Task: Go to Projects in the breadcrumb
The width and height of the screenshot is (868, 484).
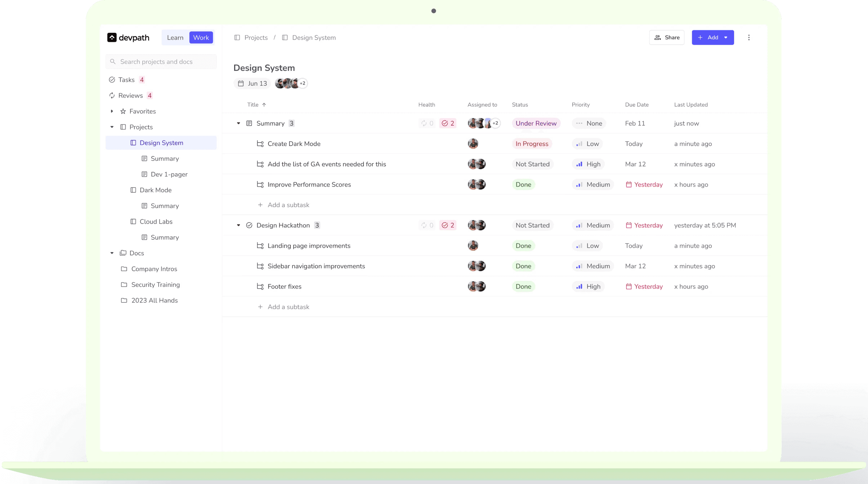Action: click(256, 37)
